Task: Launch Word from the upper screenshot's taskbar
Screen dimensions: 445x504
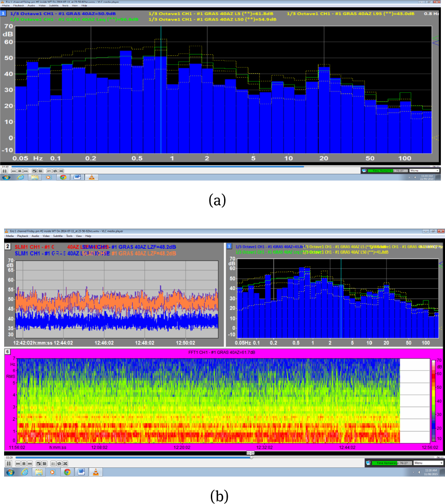Action: 77,177
